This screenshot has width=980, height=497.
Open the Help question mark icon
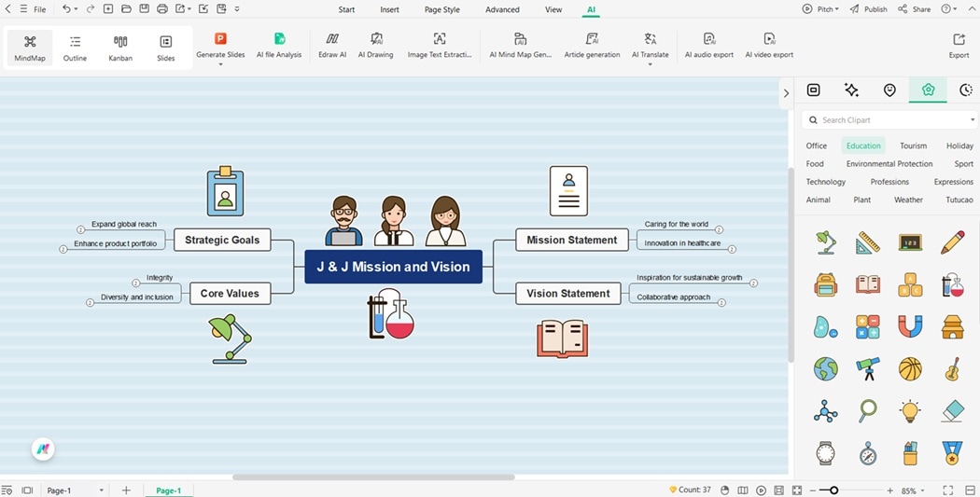945,8
